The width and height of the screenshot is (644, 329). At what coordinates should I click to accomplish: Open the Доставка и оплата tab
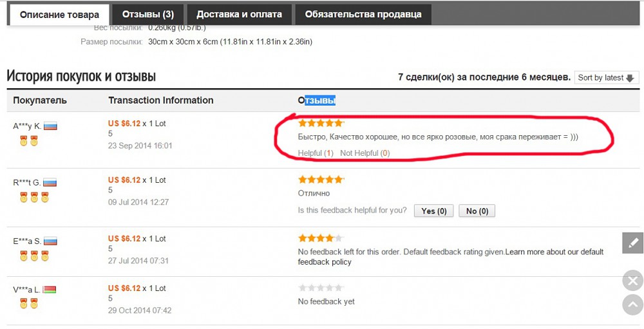pyautogui.click(x=239, y=14)
